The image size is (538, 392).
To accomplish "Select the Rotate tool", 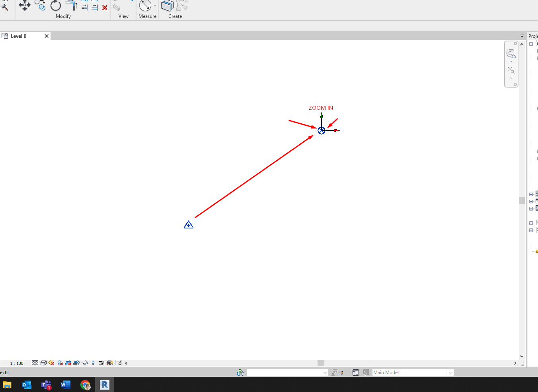I will coord(56,6).
